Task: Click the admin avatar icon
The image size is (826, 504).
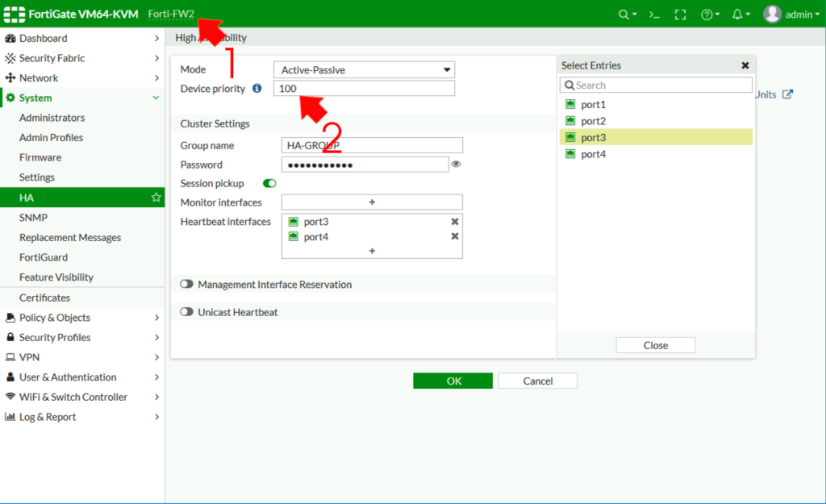Action: (x=771, y=14)
